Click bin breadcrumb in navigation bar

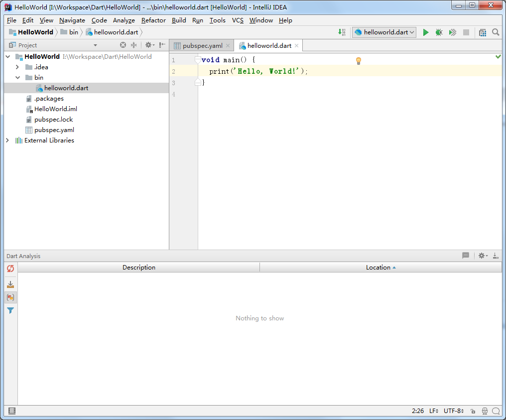[x=69, y=32]
